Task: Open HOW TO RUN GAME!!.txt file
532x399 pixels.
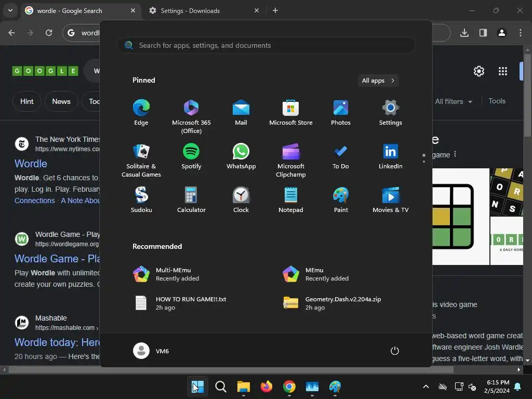Action: [x=180, y=303]
